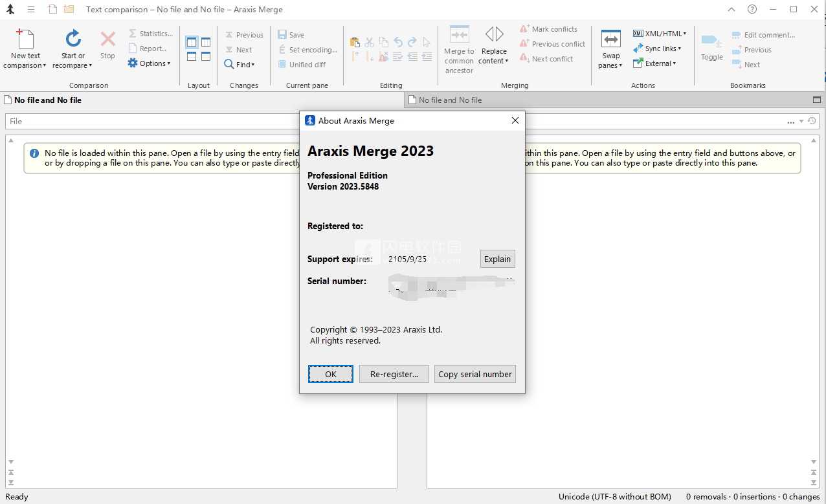Click the Copy icon in Editing group
826x504 pixels.
pos(383,42)
